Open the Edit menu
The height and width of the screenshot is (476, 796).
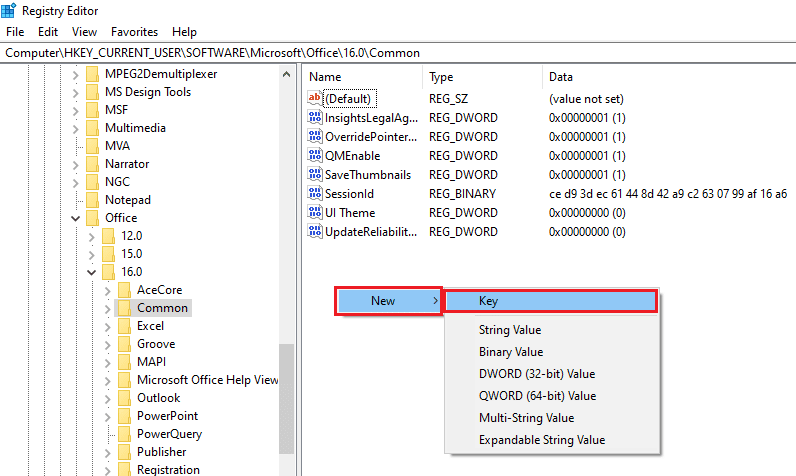pyautogui.click(x=48, y=32)
